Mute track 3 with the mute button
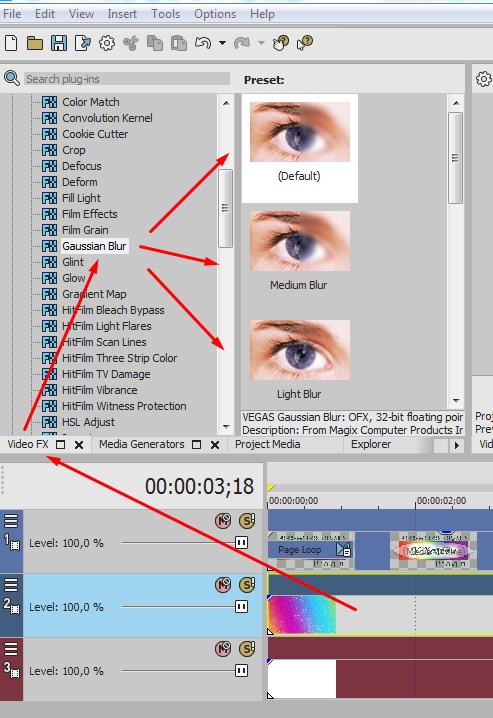This screenshot has height=718, width=493. tap(223, 649)
